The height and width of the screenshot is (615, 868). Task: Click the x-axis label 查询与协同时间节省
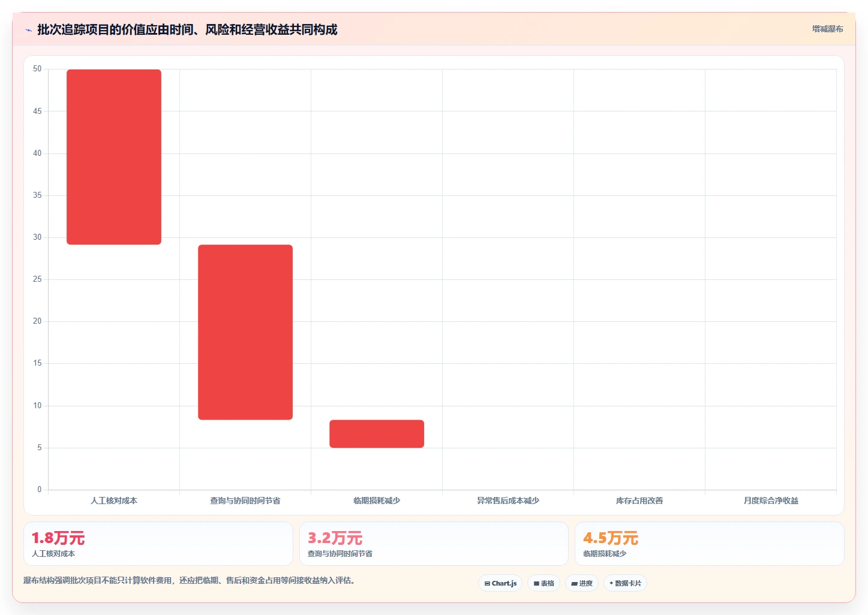pos(245,501)
